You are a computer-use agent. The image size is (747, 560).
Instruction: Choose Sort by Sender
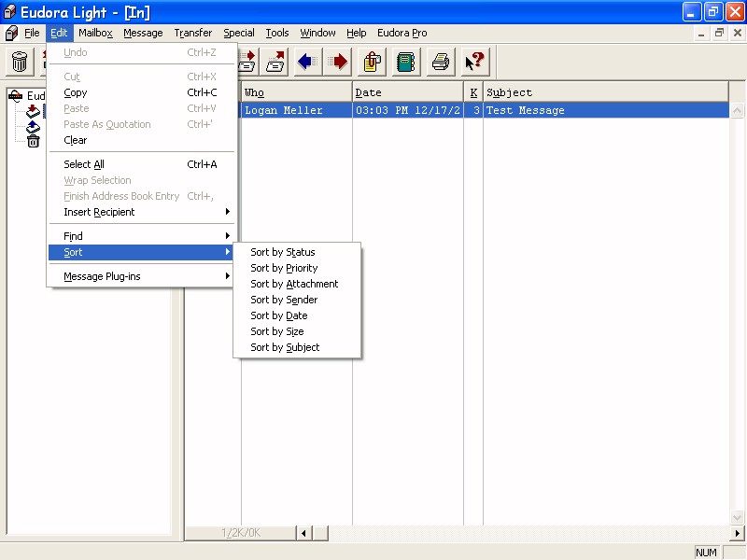pyautogui.click(x=297, y=300)
